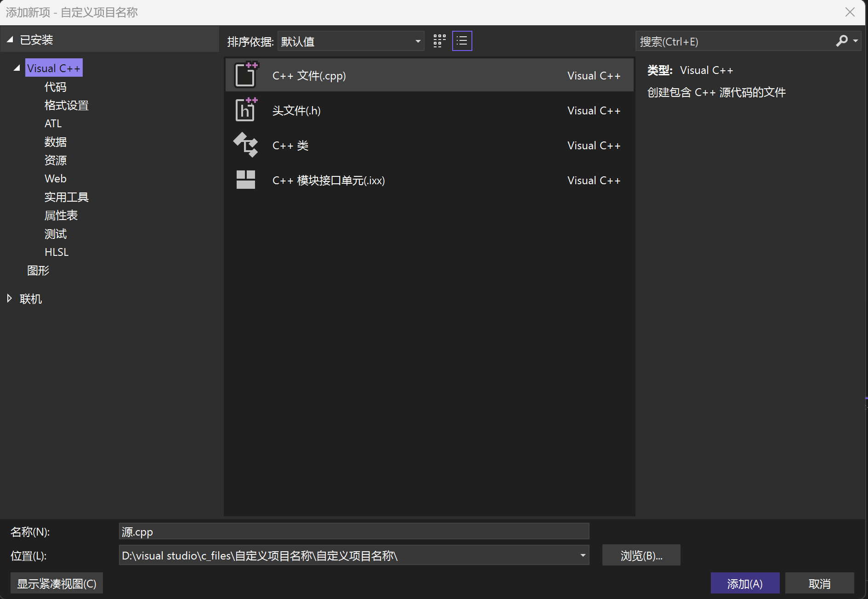Select the Web category
Screen dimensions: 868x599
[x=56, y=179]
